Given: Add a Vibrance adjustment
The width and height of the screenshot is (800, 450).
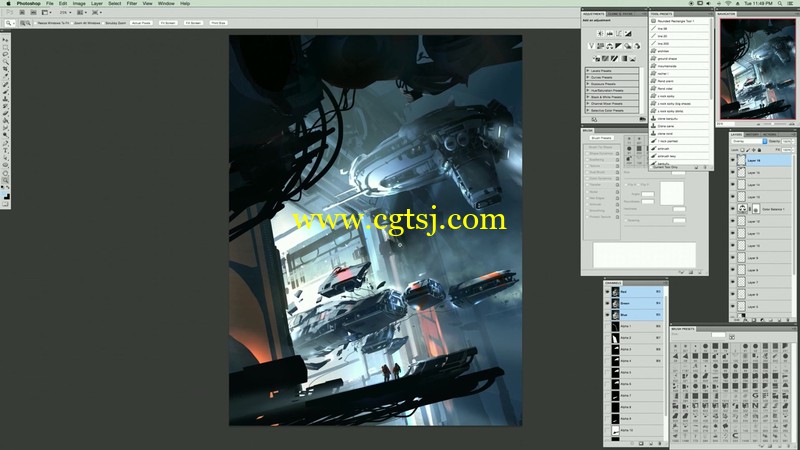Looking at the screenshot, I should pyautogui.click(x=591, y=46).
